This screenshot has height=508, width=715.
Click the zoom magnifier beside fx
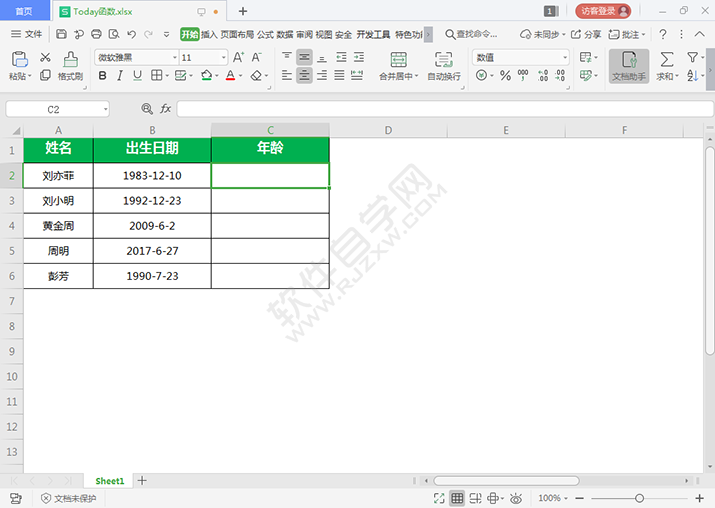tap(147, 109)
